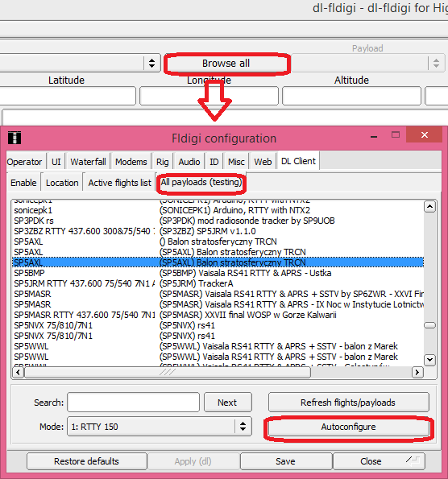
Task: Select the Audio tab
Action: pyautogui.click(x=189, y=162)
